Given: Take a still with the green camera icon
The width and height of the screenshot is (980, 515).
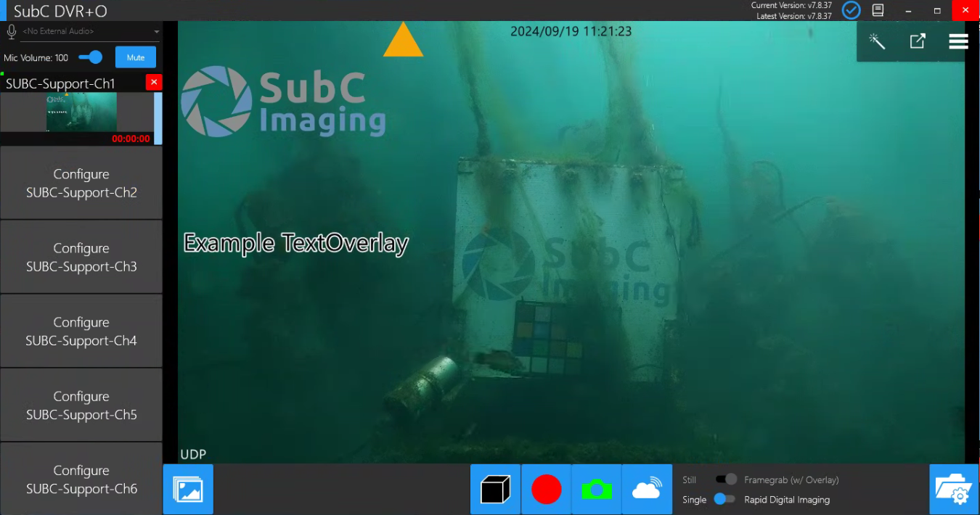Looking at the screenshot, I should [596, 490].
